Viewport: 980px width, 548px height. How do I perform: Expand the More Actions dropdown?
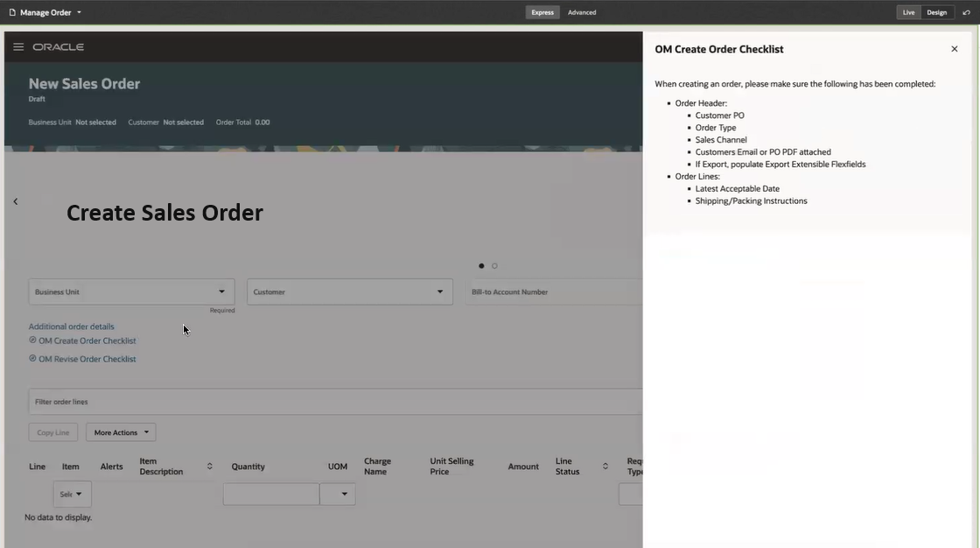coord(120,432)
